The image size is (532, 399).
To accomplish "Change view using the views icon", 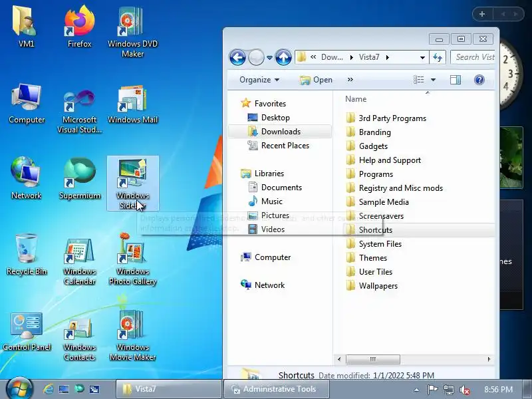I will pyautogui.click(x=419, y=80).
